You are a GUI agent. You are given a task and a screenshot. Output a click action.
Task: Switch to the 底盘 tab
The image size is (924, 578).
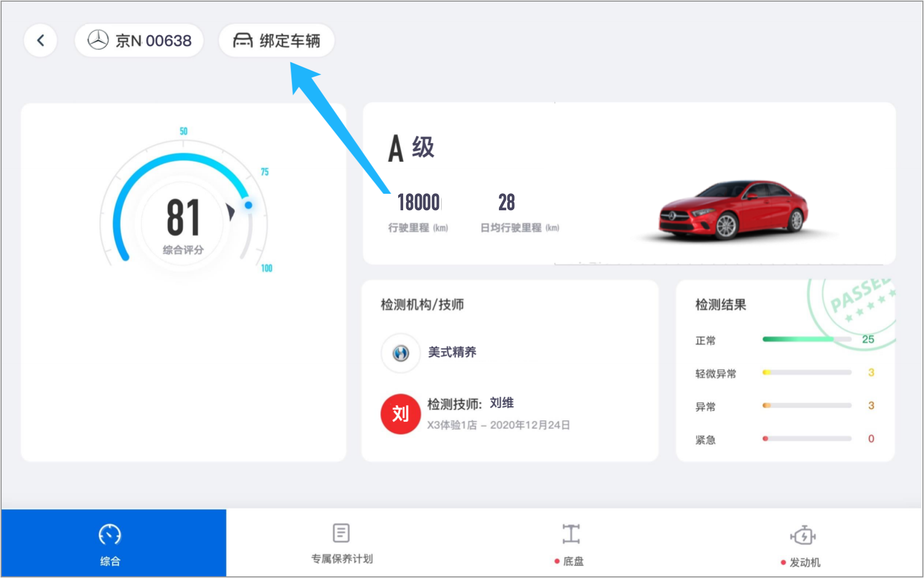(x=570, y=543)
